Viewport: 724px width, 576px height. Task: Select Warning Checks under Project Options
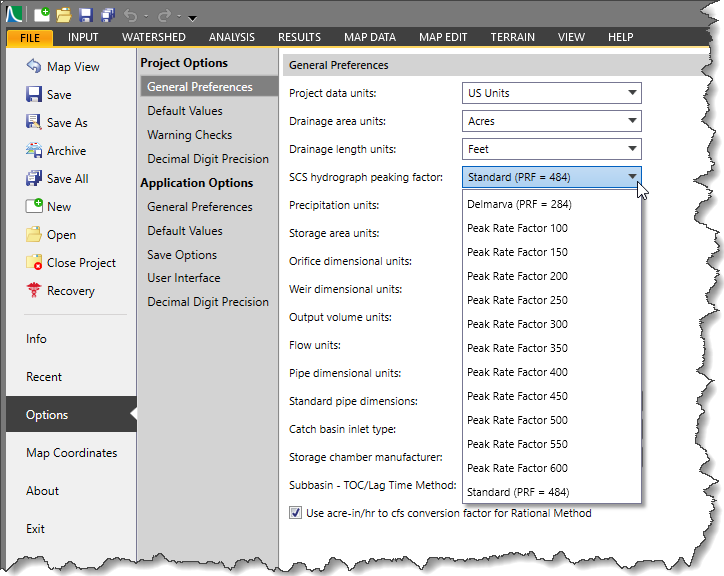point(189,135)
